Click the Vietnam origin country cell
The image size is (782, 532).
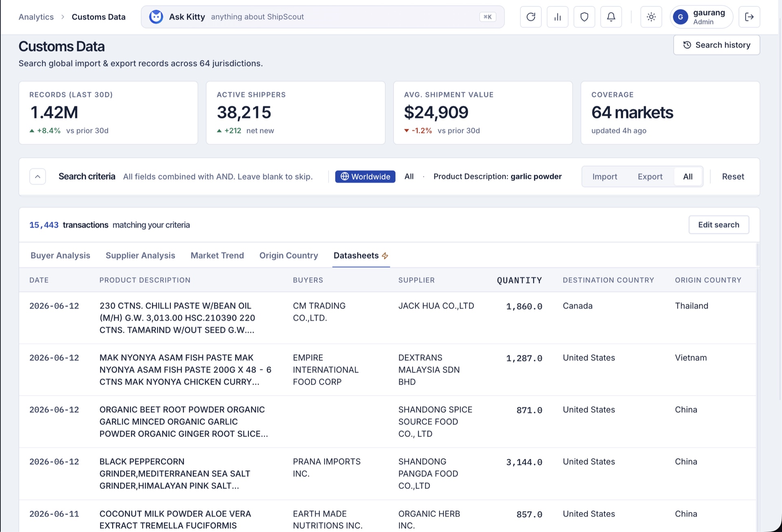690,358
